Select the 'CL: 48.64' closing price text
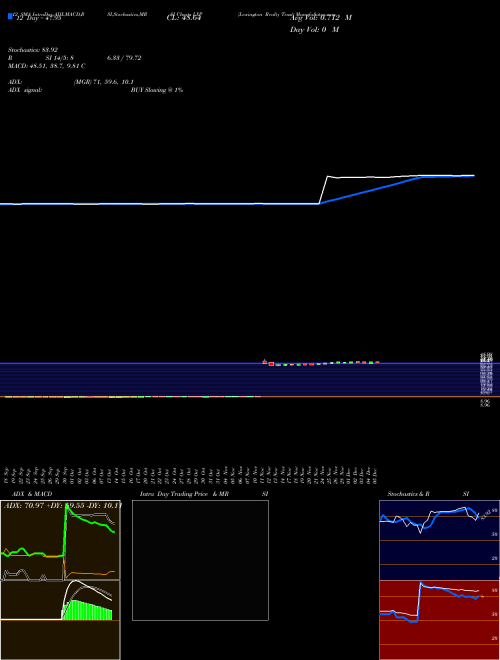 pos(184,18)
